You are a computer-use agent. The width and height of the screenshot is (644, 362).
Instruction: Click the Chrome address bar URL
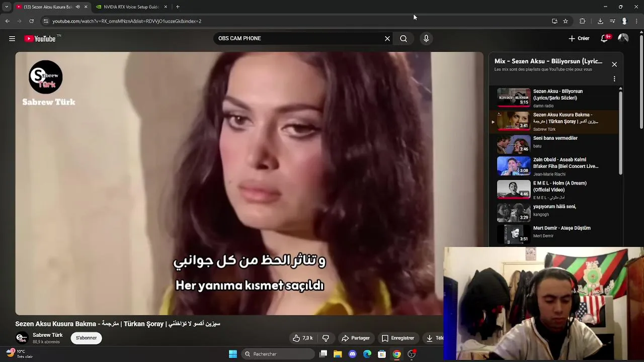(127, 21)
